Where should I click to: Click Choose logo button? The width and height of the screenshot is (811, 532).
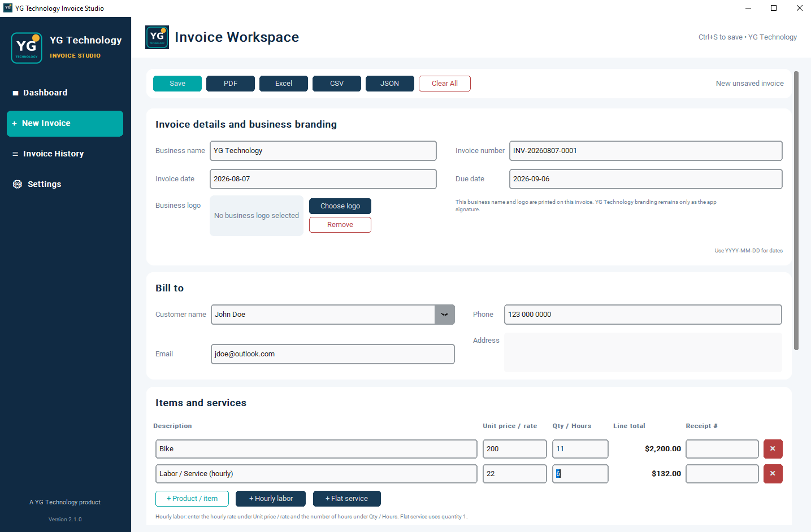340,206
